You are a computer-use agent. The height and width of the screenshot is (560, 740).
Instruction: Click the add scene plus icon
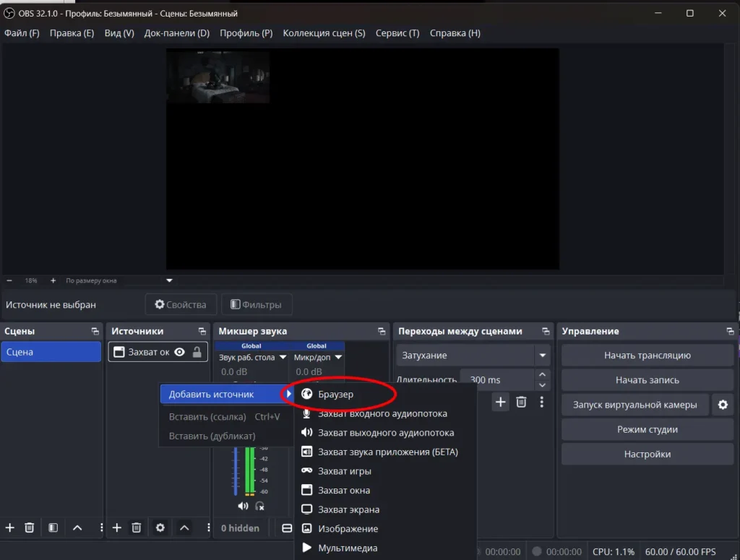pyautogui.click(x=10, y=528)
